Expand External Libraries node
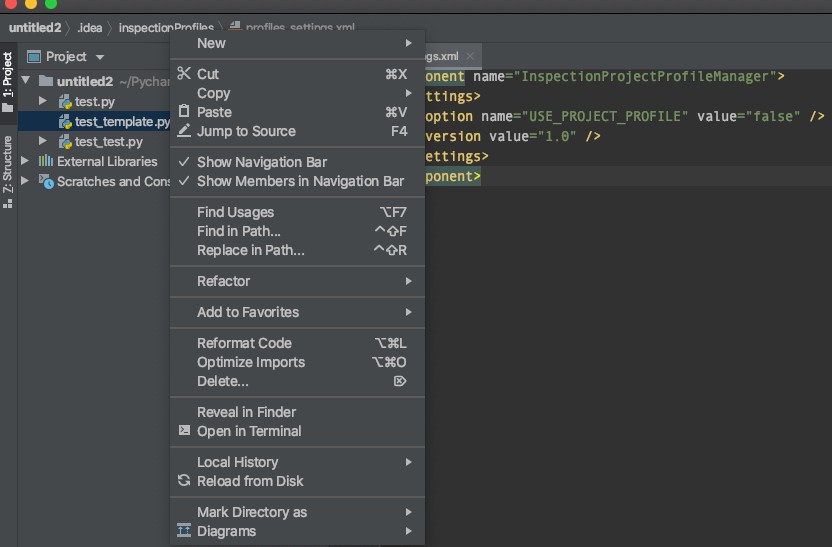 pyautogui.click(x=24, y=160)
